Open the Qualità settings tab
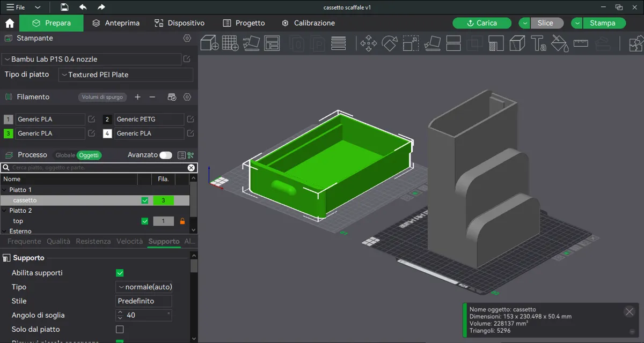Screen dimensions: 644x343 58,242
